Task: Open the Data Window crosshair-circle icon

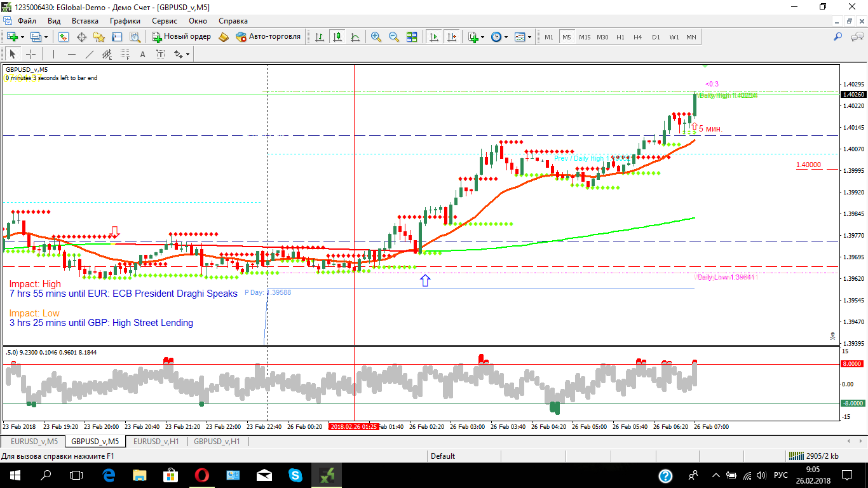Action: click(x=82, y=37)
